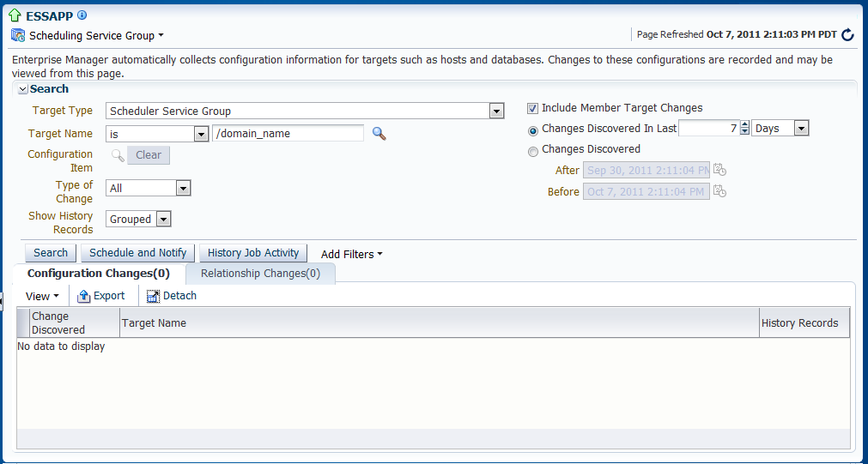Click the Export icon in table toolbar
Screen dimensions: 868x464
83,297
